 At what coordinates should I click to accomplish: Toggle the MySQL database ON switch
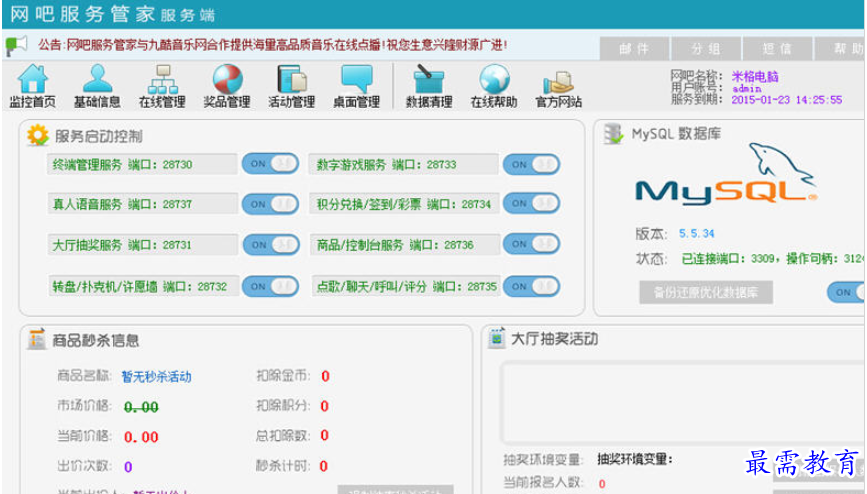(x=847, y=292)
